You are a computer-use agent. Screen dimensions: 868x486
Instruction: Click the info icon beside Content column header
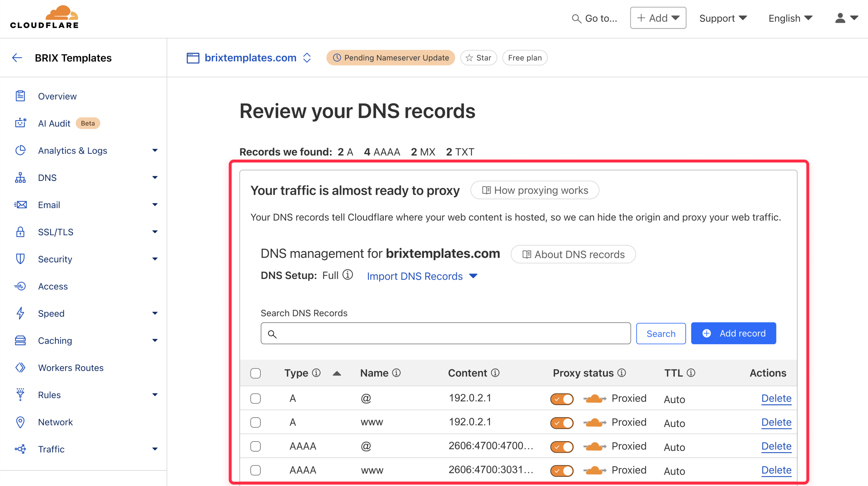point(495,373)
